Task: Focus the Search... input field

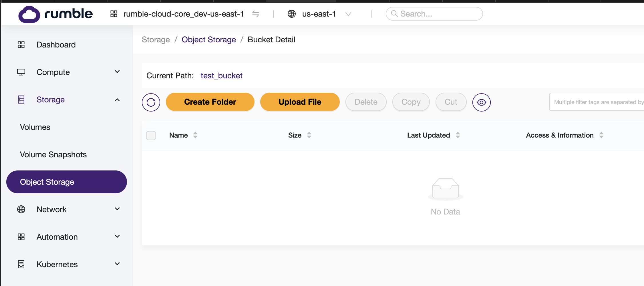Action: pos(434,14)
